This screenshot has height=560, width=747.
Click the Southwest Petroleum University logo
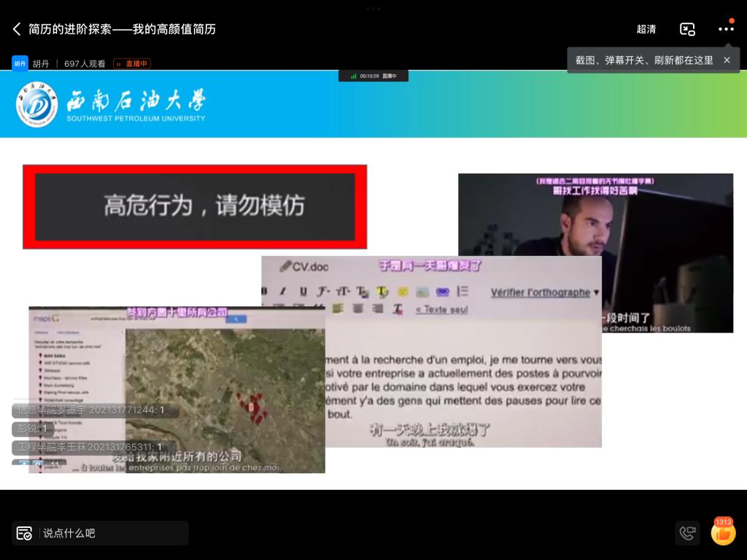pos(37,104)
